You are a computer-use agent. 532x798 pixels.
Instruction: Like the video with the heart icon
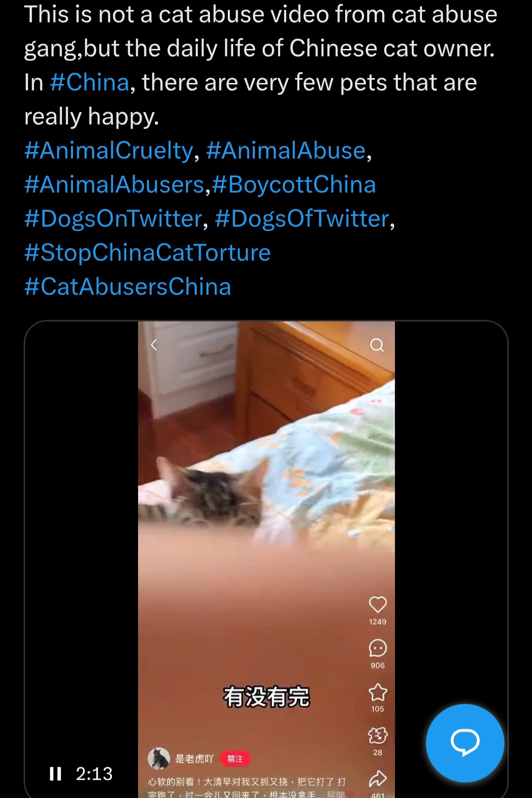378,604
